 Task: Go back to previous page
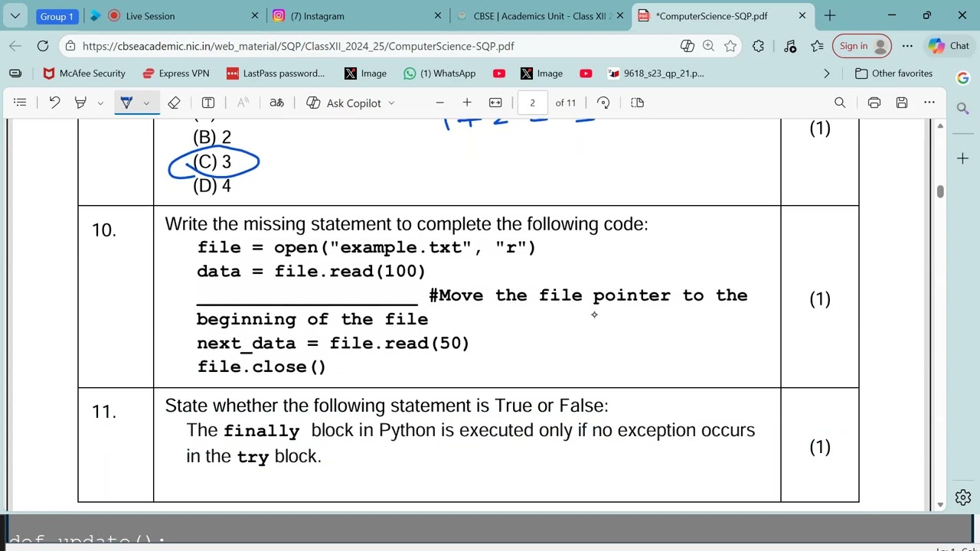[x=15, y=46]
